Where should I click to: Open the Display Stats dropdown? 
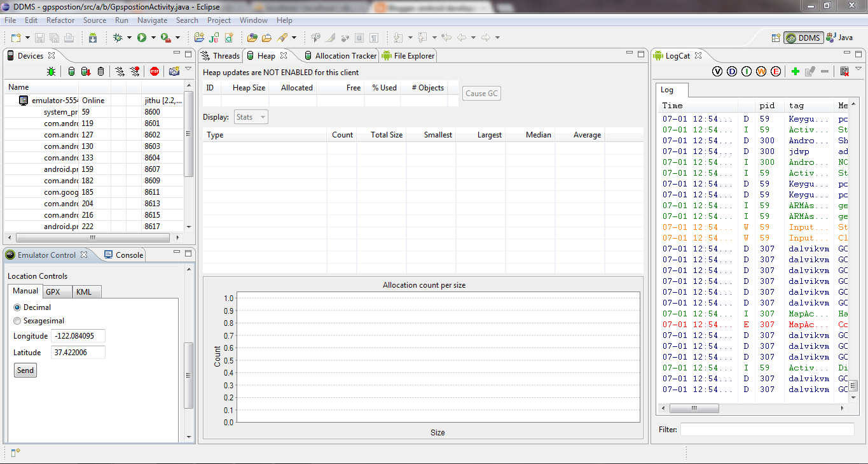pyautogui.click(x=251, y=117)
